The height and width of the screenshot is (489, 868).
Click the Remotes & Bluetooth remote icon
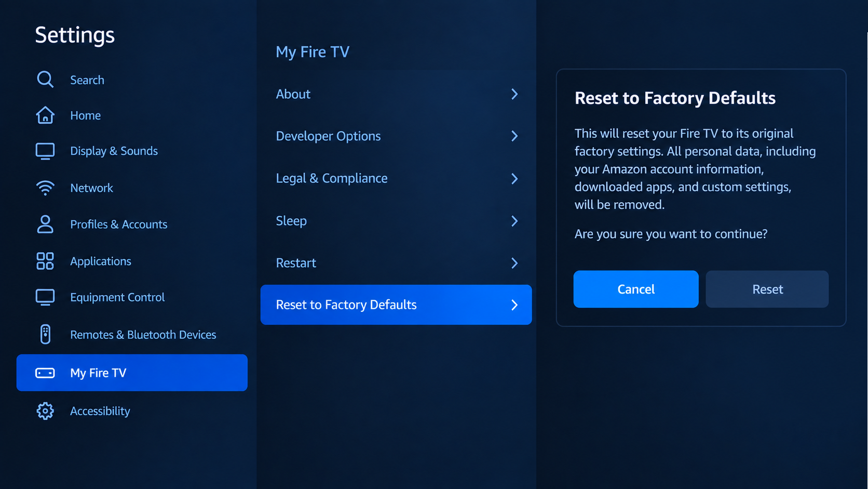[45, 334]
